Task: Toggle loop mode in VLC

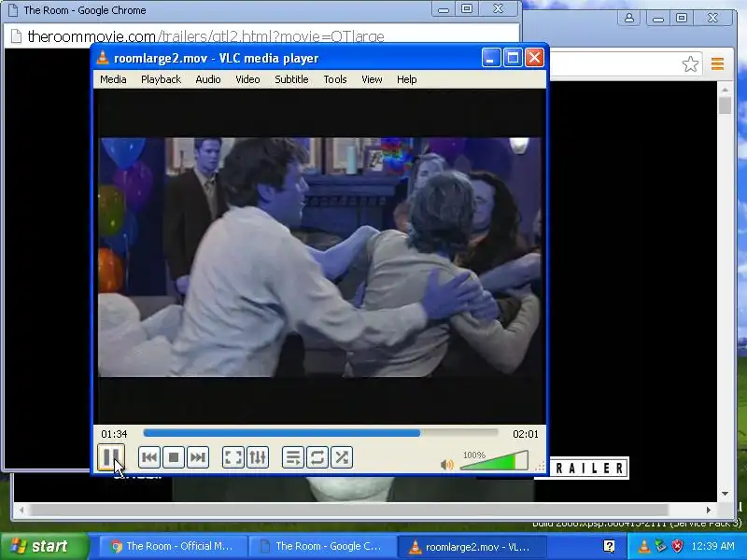Action: tap(317, 457)
